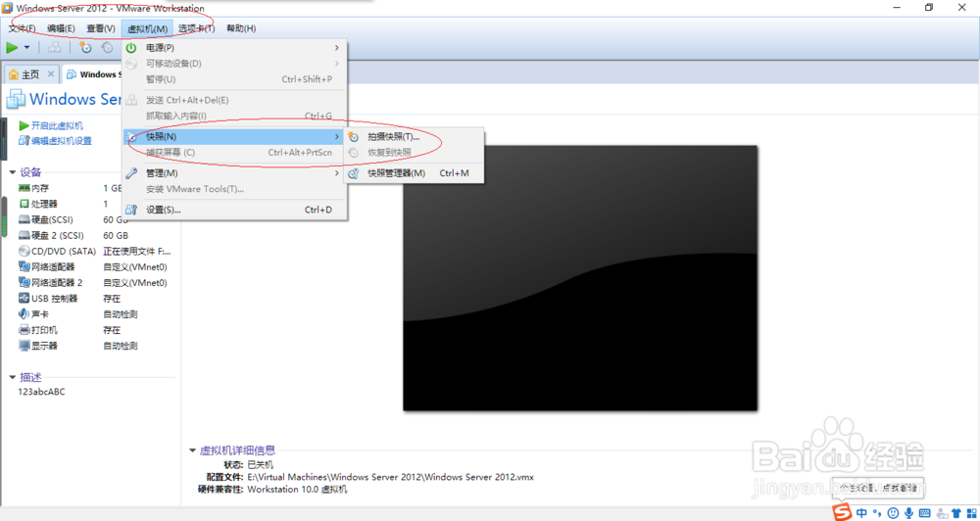Click the snapshot manager icon beside 快照管理器(M)
980x521 pixels.
tap(354, 173)
